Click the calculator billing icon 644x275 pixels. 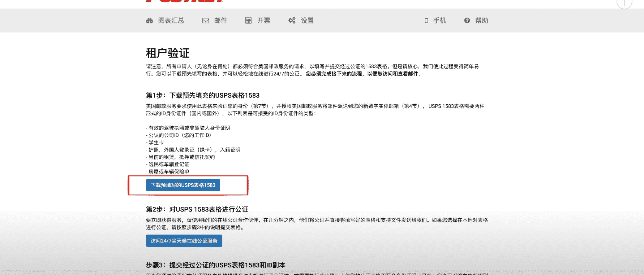248,21
